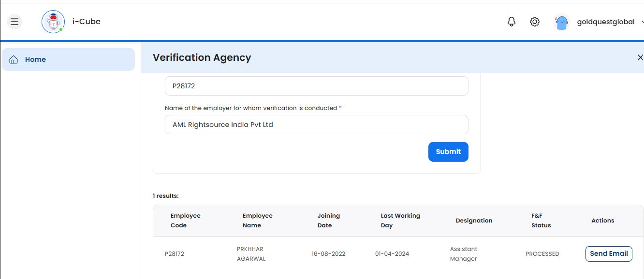Click the Designation column header
The height and width of the screenshot is (279, 644).
click(474, 221)
